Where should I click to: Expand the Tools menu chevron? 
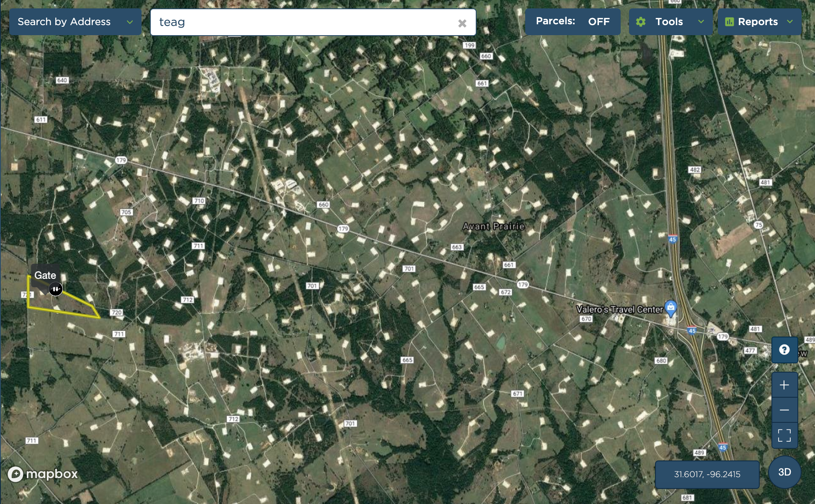tap(701, 22)
